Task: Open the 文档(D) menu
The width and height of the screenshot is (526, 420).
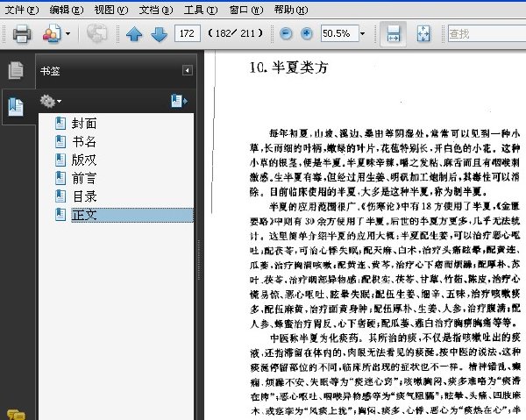Action: [x=156, y=10]
